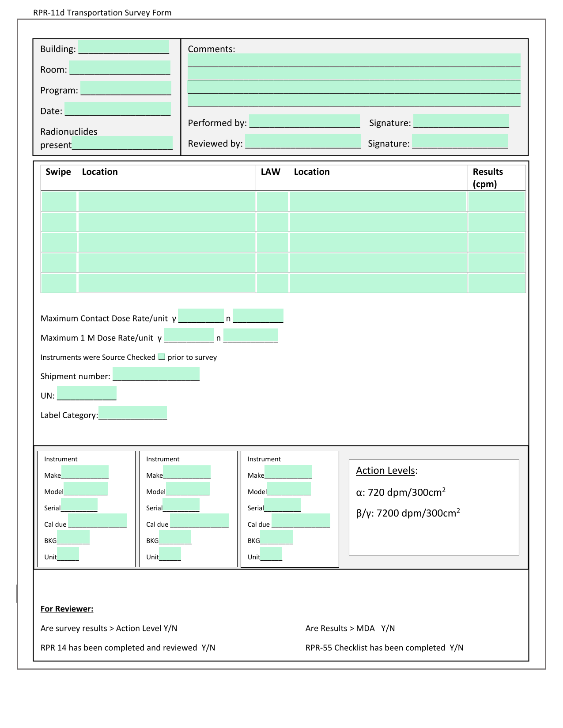Select the Room field
563x728 pixels.
click(120, 68)
